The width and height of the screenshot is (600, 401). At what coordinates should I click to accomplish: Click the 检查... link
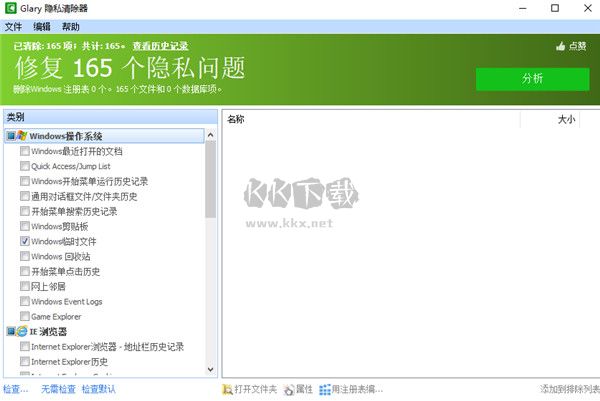(16, 390)
